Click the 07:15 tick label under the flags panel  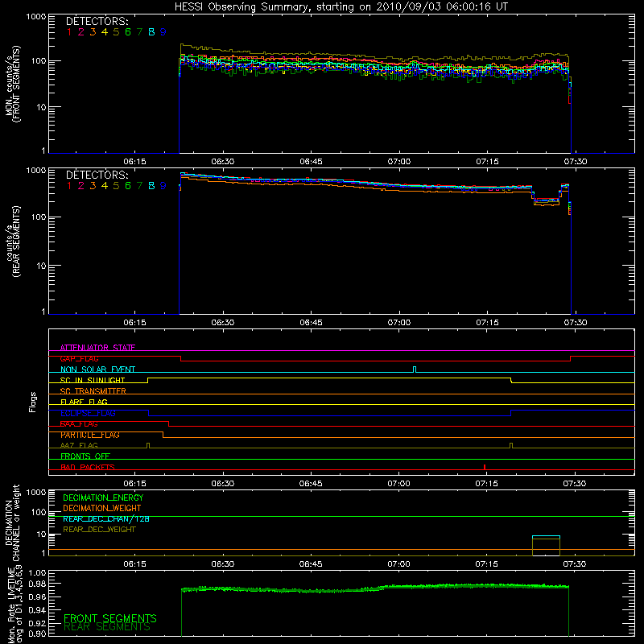point(487,484)
